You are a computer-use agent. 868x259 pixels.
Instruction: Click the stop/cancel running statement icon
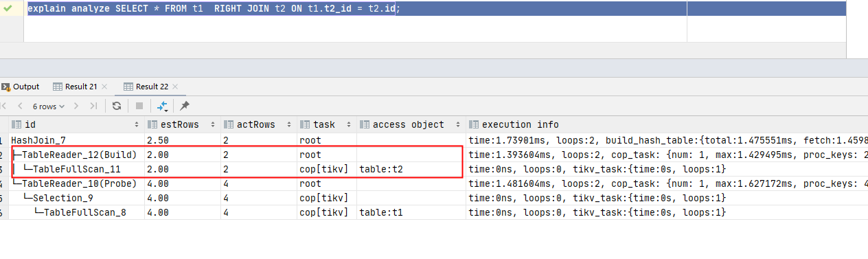(139, 106)
